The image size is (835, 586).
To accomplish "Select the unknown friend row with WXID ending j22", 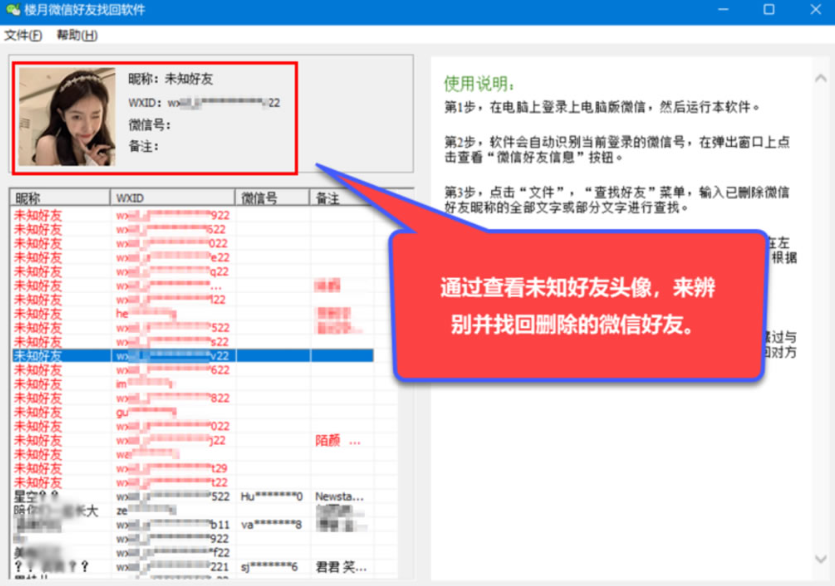I will [x=192, y=441].
